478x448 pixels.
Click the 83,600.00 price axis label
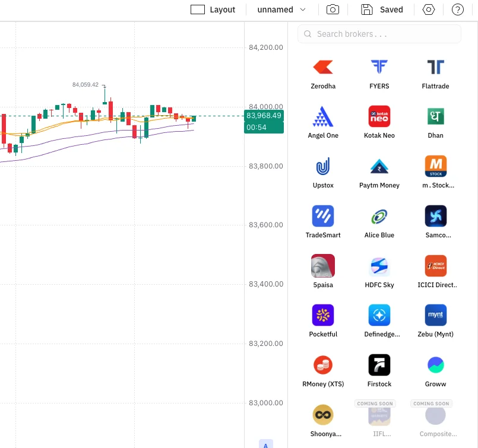(266, 225)
